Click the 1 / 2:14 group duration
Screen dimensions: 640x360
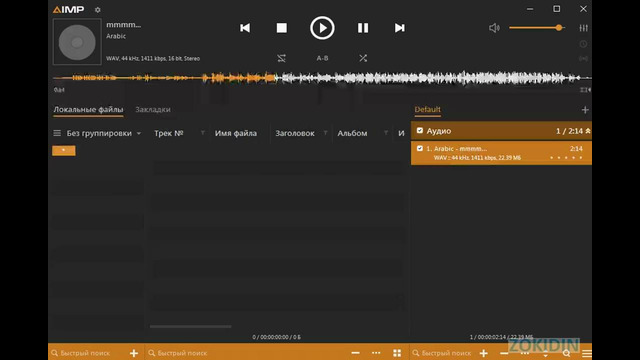tap(569, 131)
